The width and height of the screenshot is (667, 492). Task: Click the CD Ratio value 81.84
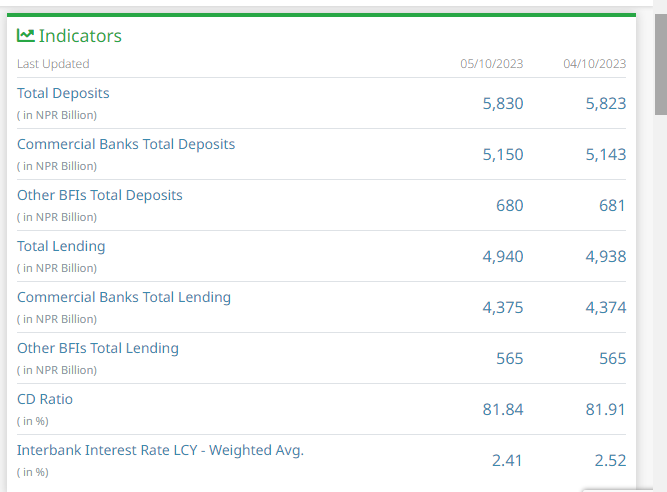pyautogui.click(x=502, y=410)
